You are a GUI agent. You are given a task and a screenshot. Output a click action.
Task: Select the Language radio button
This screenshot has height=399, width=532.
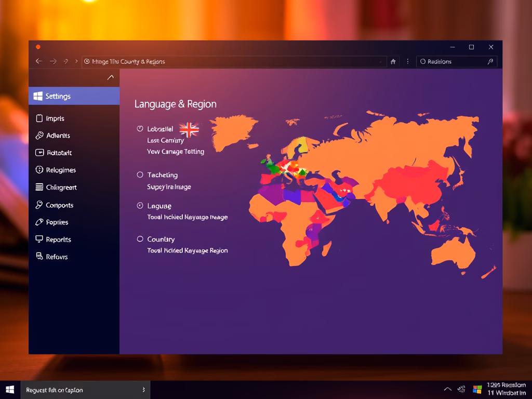click(x=140, y=206)
